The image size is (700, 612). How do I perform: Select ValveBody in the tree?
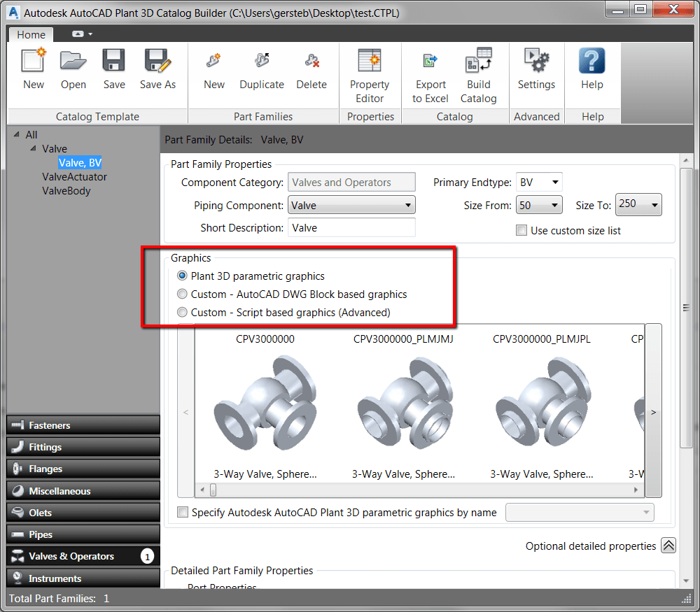coord(66,191)
